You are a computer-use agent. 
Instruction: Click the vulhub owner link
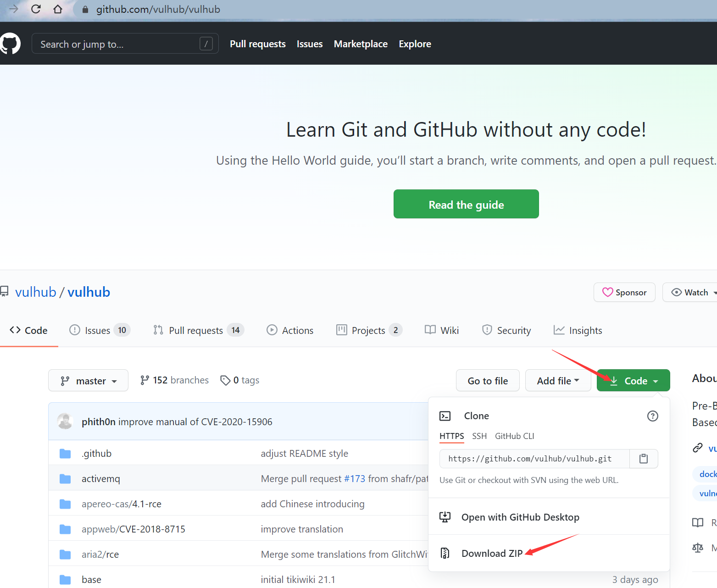tap(36, 292)
